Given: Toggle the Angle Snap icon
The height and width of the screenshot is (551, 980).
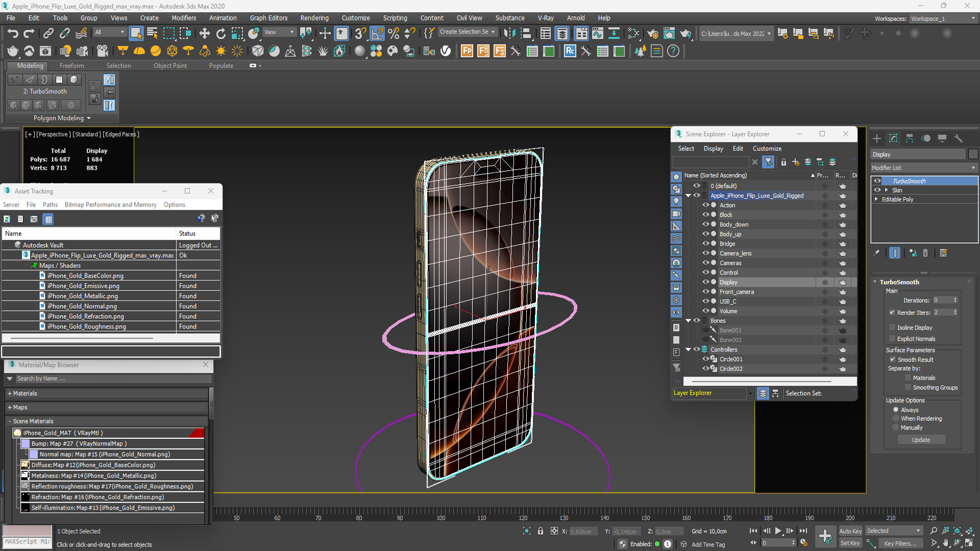Looking at the screenshot, I should click(x=377, y=34).
